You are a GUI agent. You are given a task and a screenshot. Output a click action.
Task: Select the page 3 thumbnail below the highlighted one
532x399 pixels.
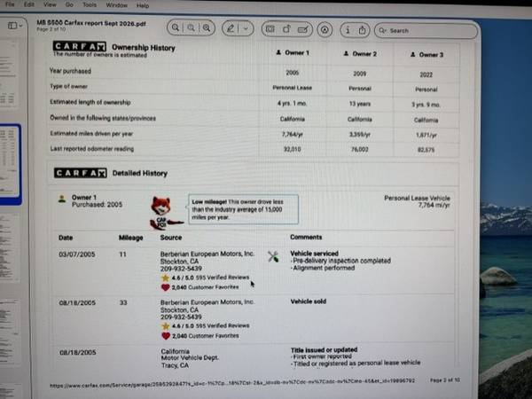[x=9, y=247]
